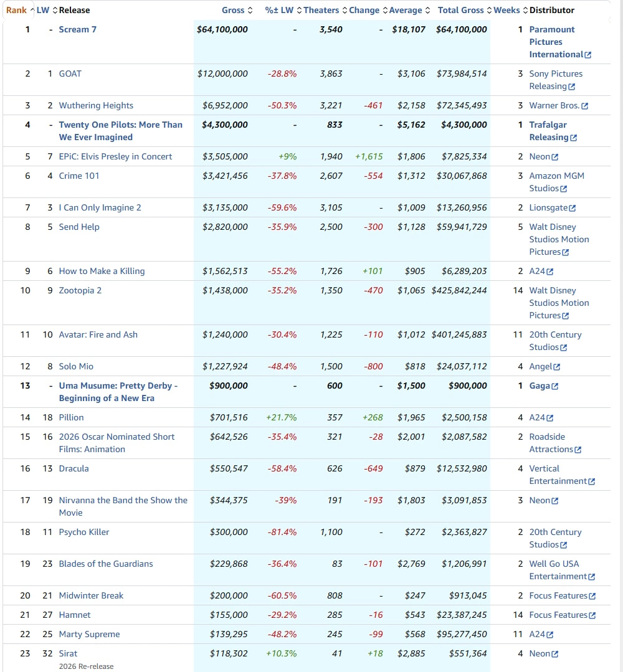Open external link icon in Marty Supreme row
This screenshot has width=623, height=672.
(x=550, y=634)
